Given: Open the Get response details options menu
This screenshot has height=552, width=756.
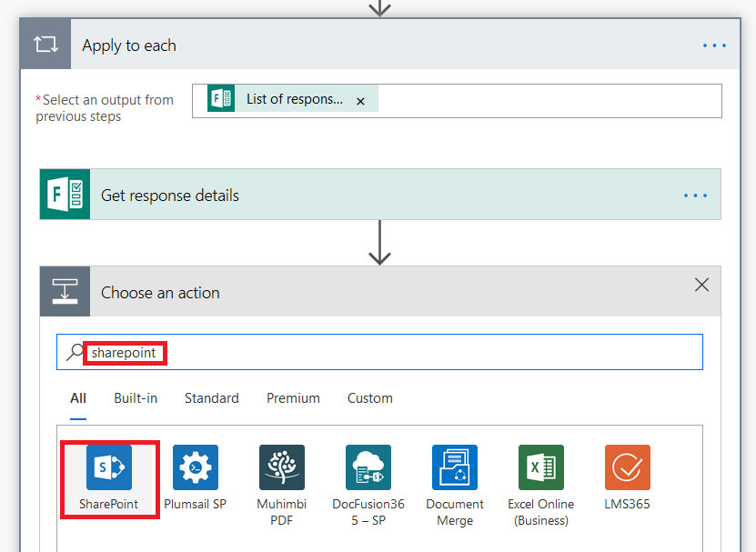Looking at the screenshot, I should point(695,196).
